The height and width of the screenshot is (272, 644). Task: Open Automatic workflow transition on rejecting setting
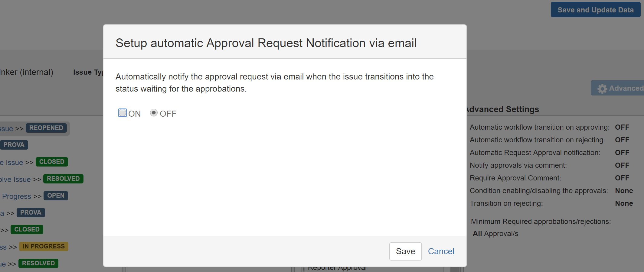click(x=537, y=140)
